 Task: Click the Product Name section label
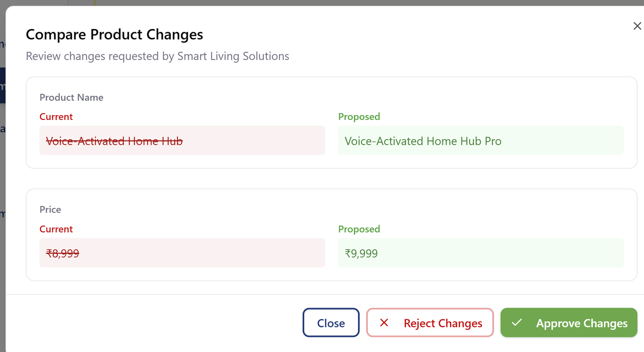[71, 98]
